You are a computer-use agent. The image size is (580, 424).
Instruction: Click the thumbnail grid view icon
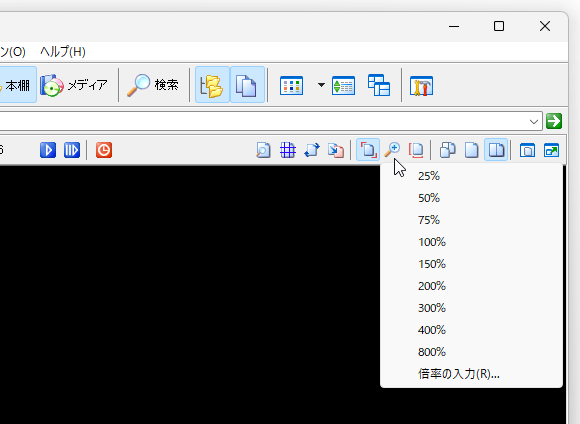[291, 86]
